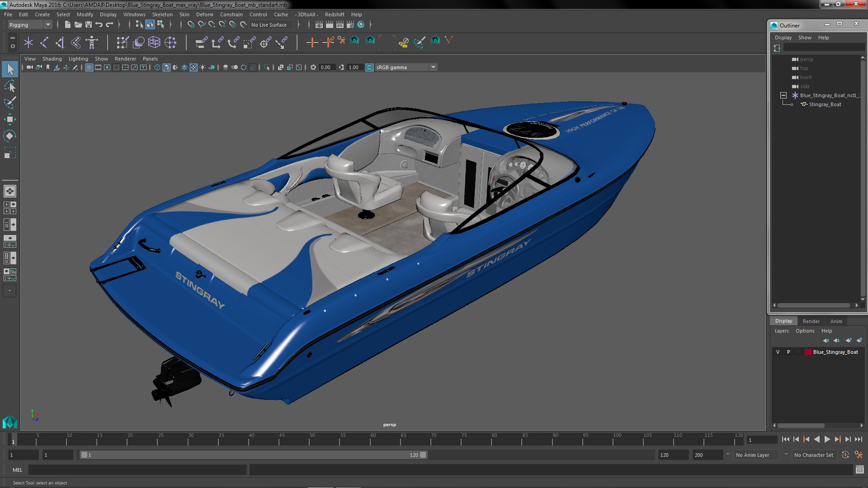Open the Script Editor icon at bottom right

[859, 470]
